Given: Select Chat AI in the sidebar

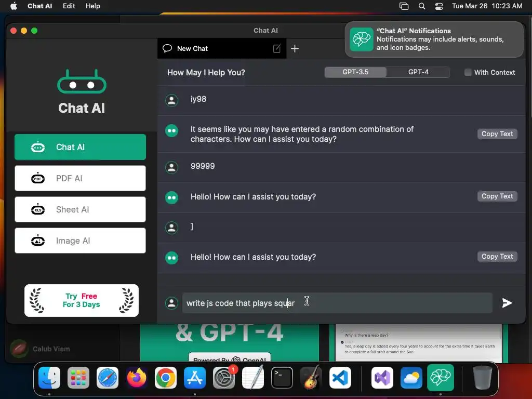Looking at the screenshot, I should pos(80,147).
